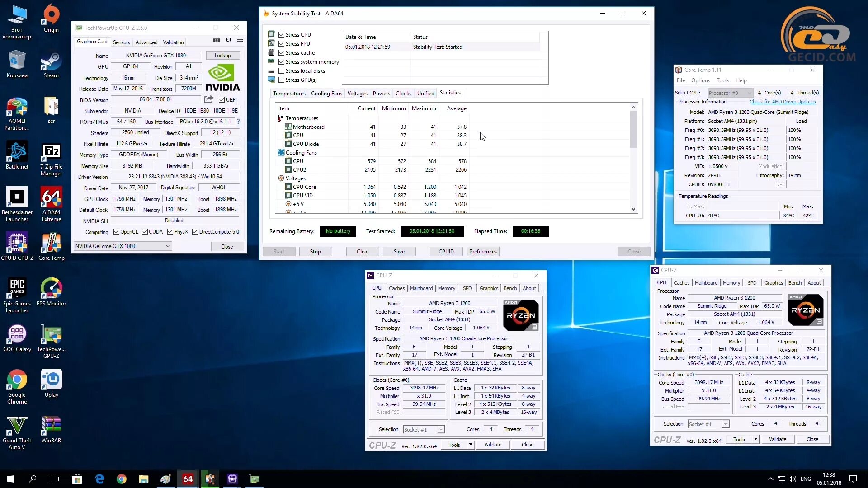
Task: Toggle Stress CPU checkbox in AIDA64
Action: click(x=281, y=34)
